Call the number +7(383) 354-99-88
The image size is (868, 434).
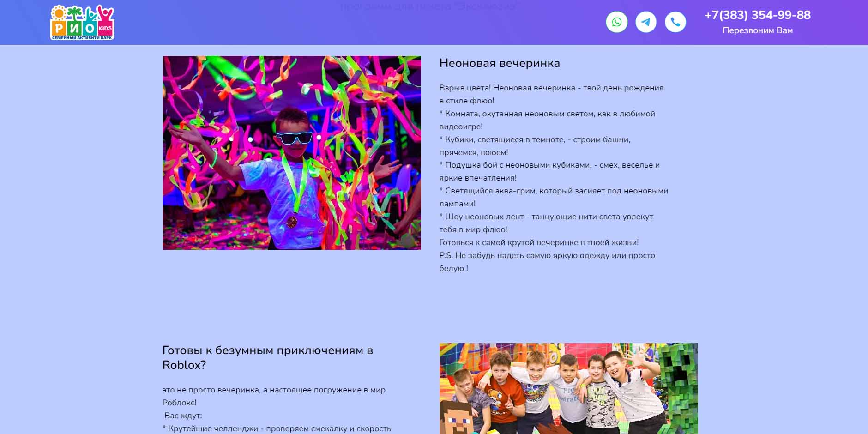coord(757,15)
